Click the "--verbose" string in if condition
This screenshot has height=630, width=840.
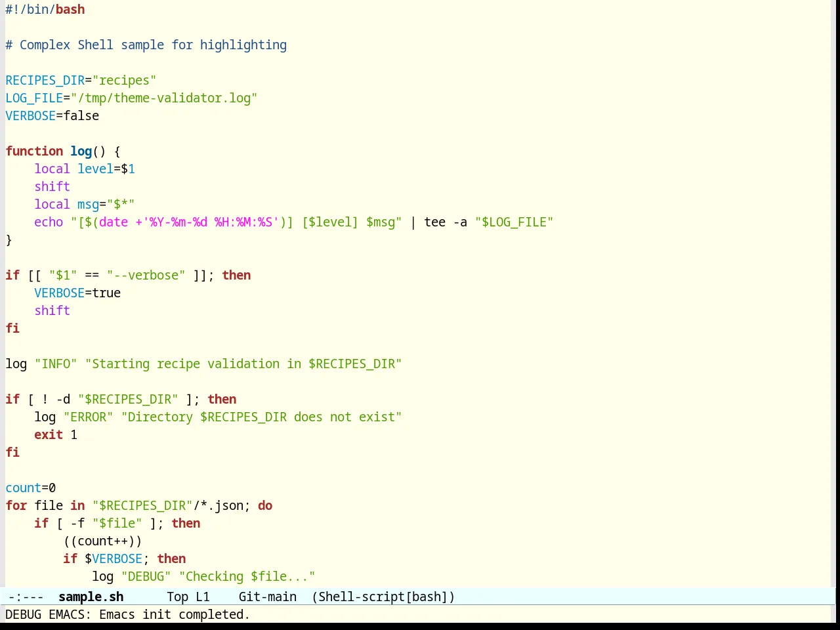146,275
